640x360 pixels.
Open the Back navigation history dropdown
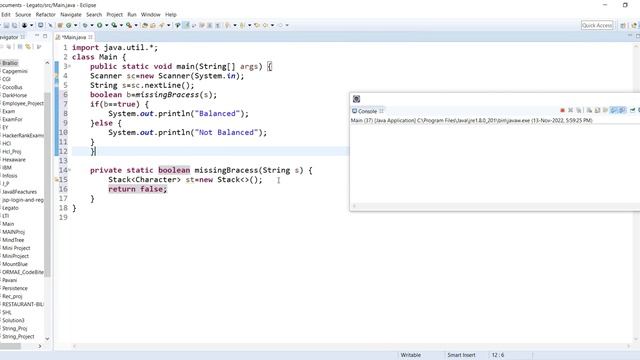272,25
